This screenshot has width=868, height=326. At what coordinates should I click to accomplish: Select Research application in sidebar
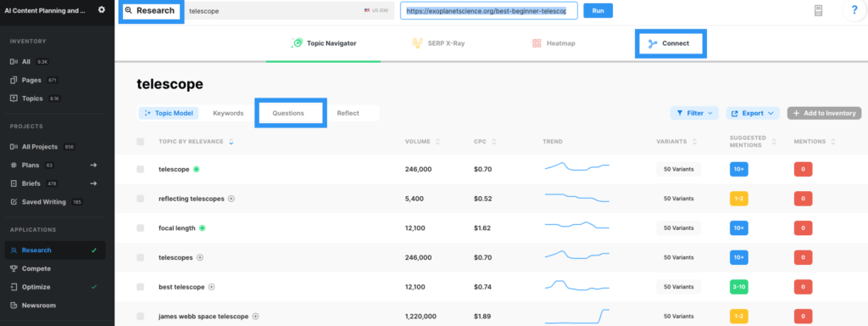(x=54, y=250)
